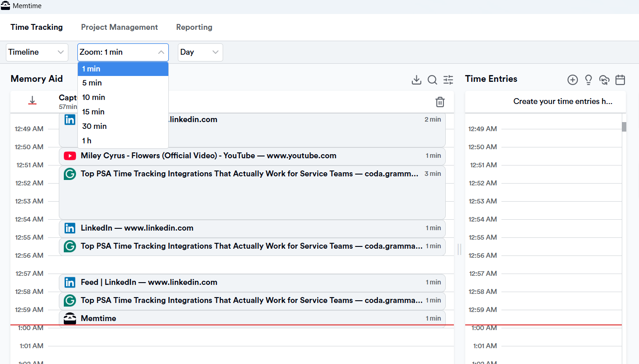The width and height of the screenshot is (639, 364).
Task: Open Memory Aid filter settings icon
Action: coord(448,80)
